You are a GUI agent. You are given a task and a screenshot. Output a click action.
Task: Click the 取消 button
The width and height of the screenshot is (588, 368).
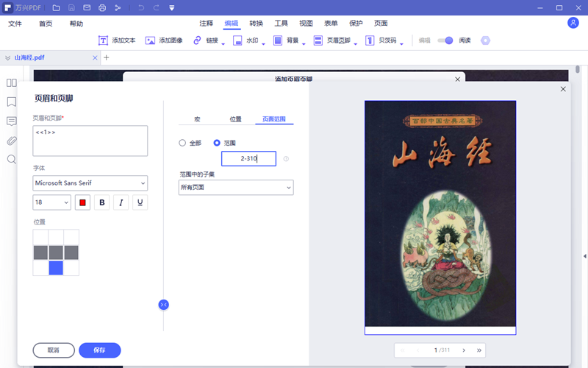[x=53, y=350]
